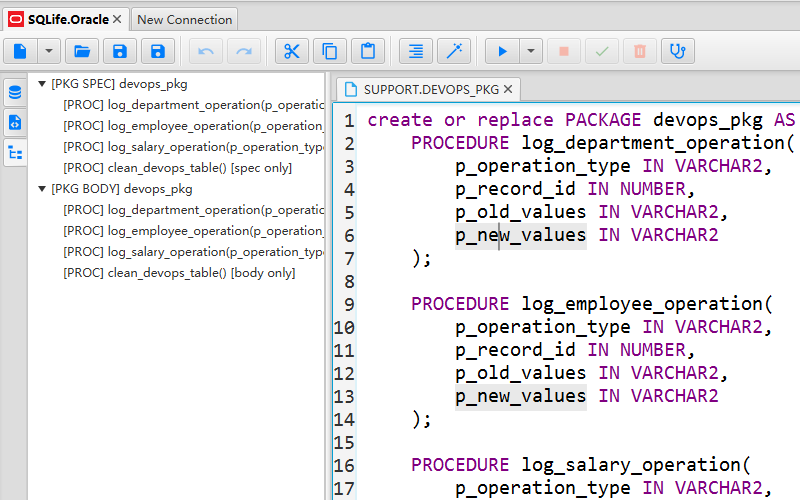Run the script with the play button

[502, 51]
